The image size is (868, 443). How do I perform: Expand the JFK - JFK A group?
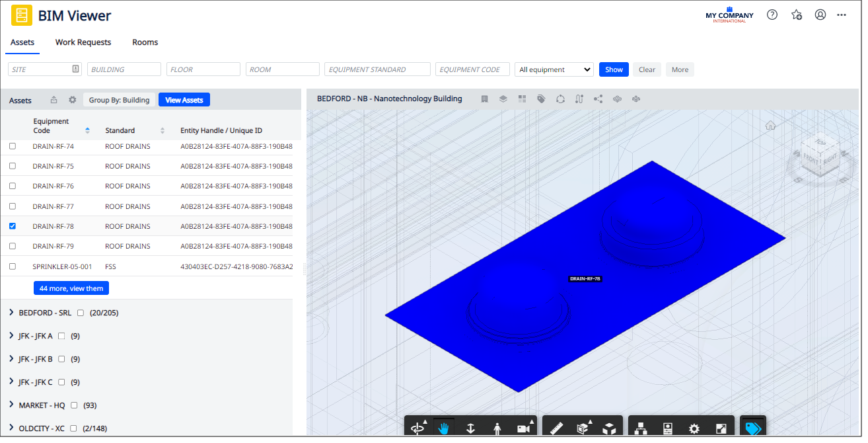tap(12, 335)
